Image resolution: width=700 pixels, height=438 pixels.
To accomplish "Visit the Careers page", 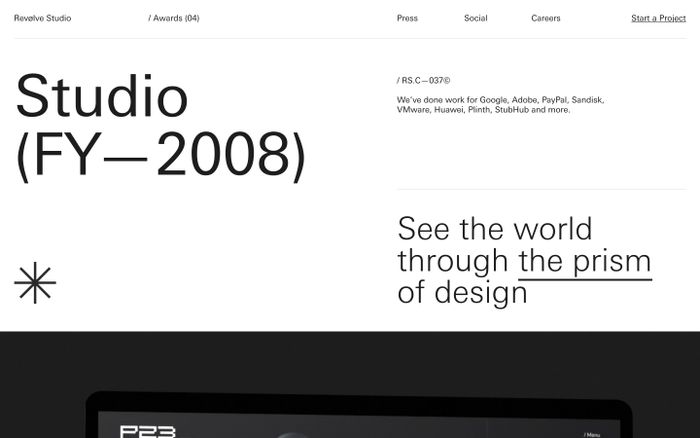I will 545,18.
